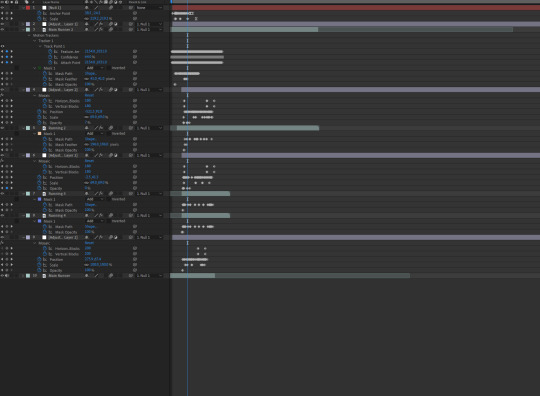The width and height of the screenshot is (540, 396).
Task: Toggle the adjustment layer switch on layer 2
Action: point(116,24)
